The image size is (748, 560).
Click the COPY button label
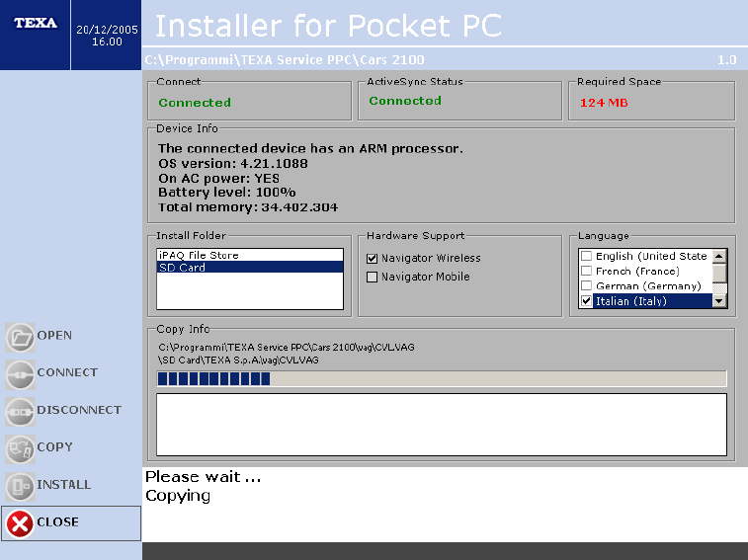(x=55, y=447)
